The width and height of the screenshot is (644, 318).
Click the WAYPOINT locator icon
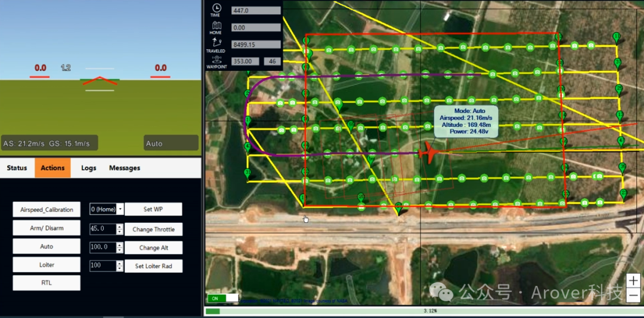215,59
